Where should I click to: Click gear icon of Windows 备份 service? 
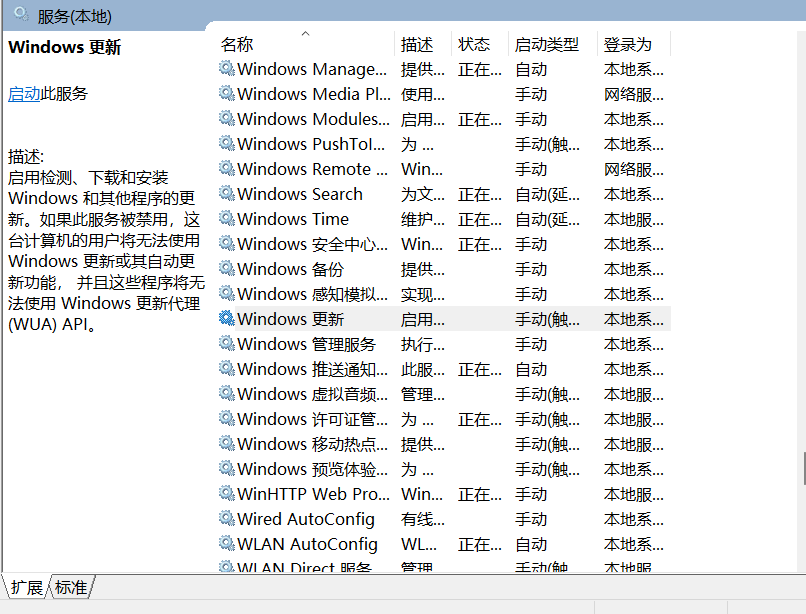227,268
